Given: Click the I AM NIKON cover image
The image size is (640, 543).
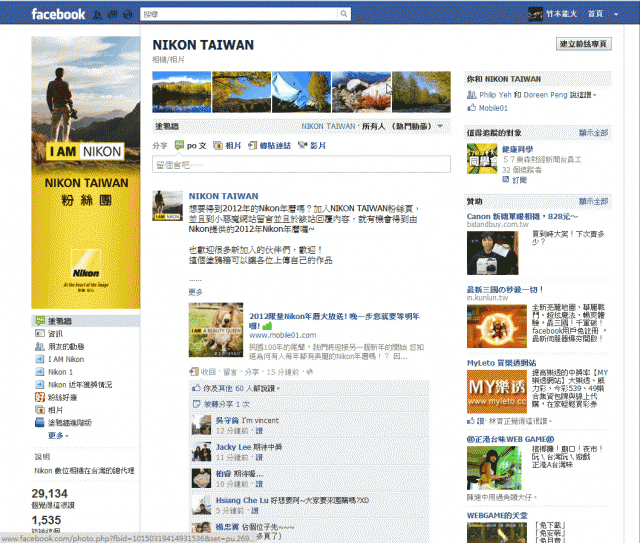Looking at the screenshot, I should tap(86, 172).
